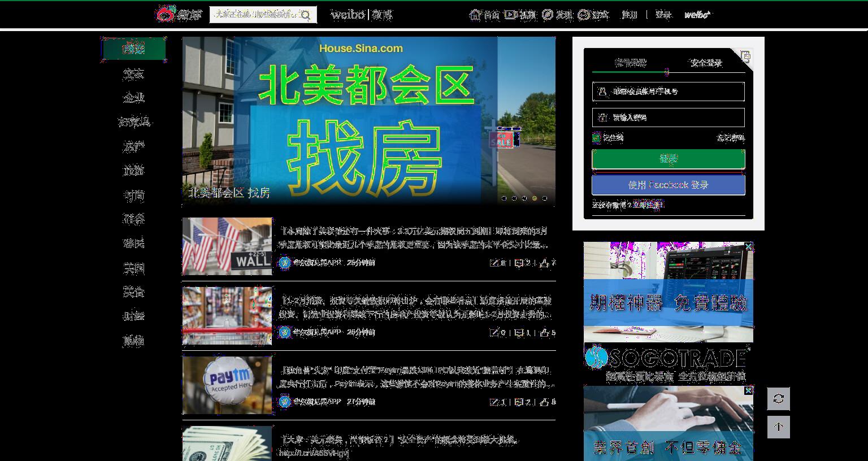Open 发现 discover in top navigation
This screenshot has height=461, width=868.
coord(557,15)
